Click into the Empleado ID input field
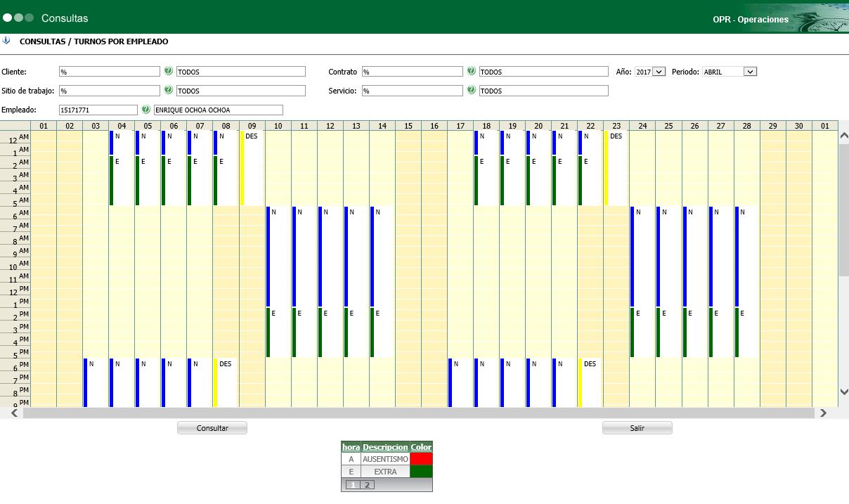Image resolution: width=849 pixels, height=504 pixels. coord(98,110)
